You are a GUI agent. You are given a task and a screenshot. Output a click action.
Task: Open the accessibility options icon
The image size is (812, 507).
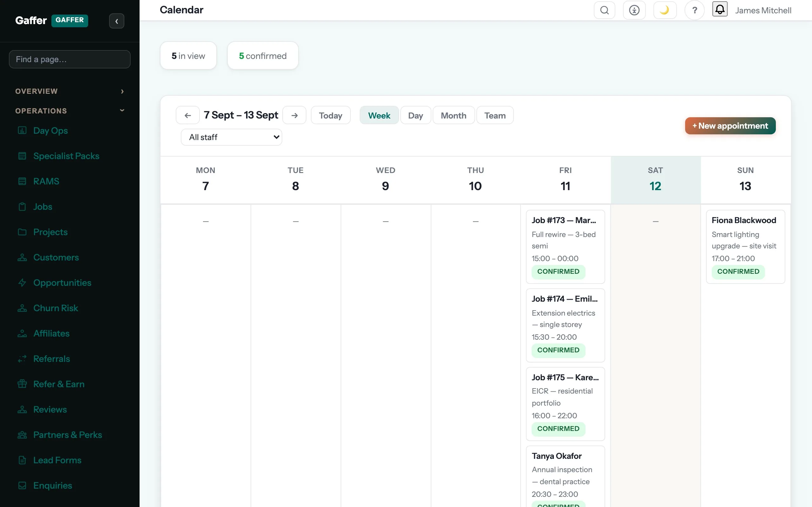[x=634, y=10]
